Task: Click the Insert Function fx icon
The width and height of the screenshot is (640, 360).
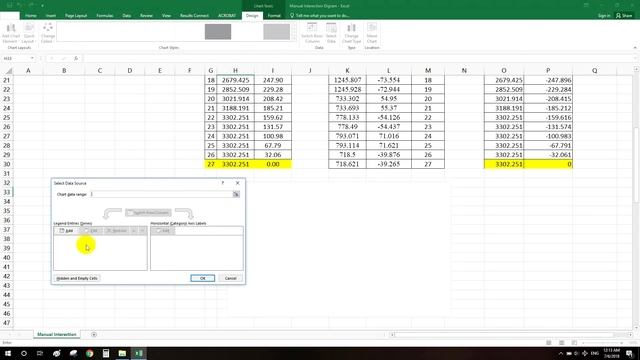Action: 76,58
